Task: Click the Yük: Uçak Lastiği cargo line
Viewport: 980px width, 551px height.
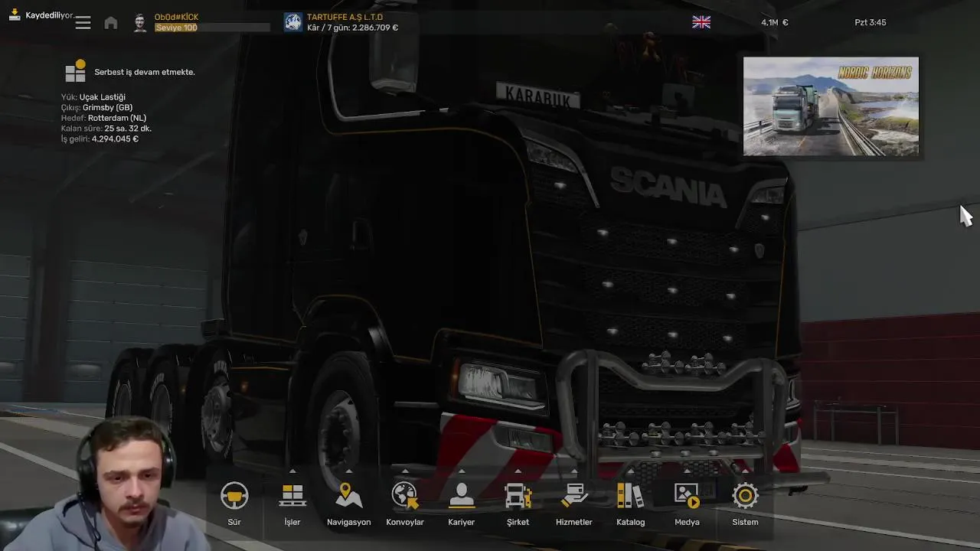Action: [x=93, y=97]
